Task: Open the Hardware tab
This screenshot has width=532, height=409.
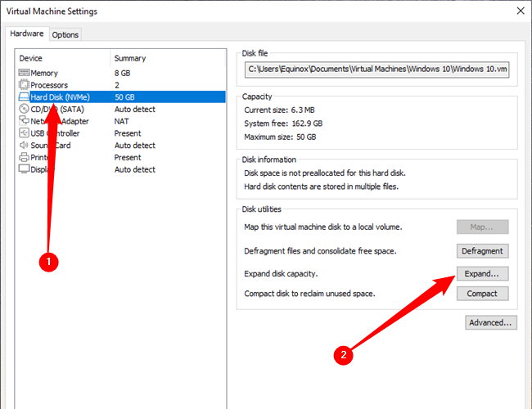Action: pos(27,34)
